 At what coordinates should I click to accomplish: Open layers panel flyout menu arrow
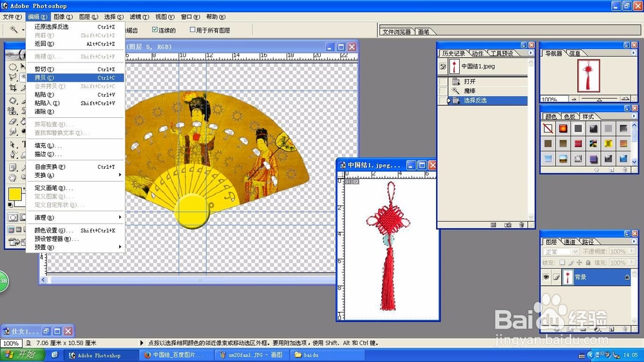[x=633, y=242]
